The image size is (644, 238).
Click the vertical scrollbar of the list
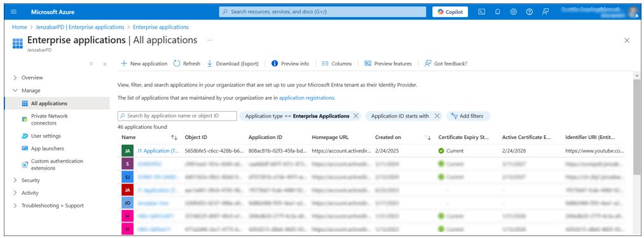coord(636,127)
